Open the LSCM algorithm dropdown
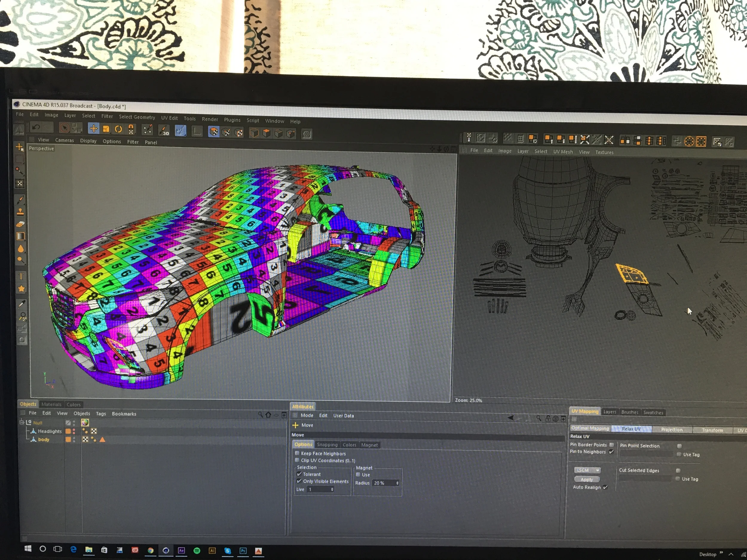Viewport: 747px width, 560px height. tap(587, 470)
